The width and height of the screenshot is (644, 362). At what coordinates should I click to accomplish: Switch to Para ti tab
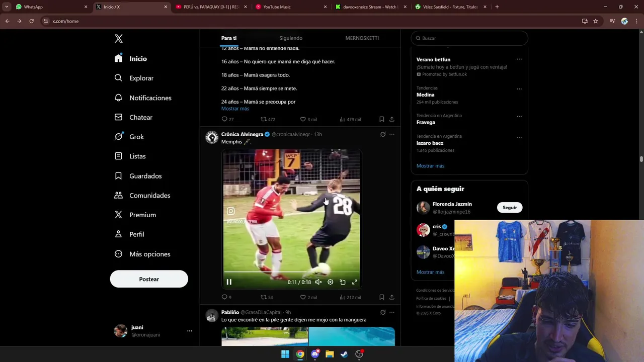[x=229, y=38]
